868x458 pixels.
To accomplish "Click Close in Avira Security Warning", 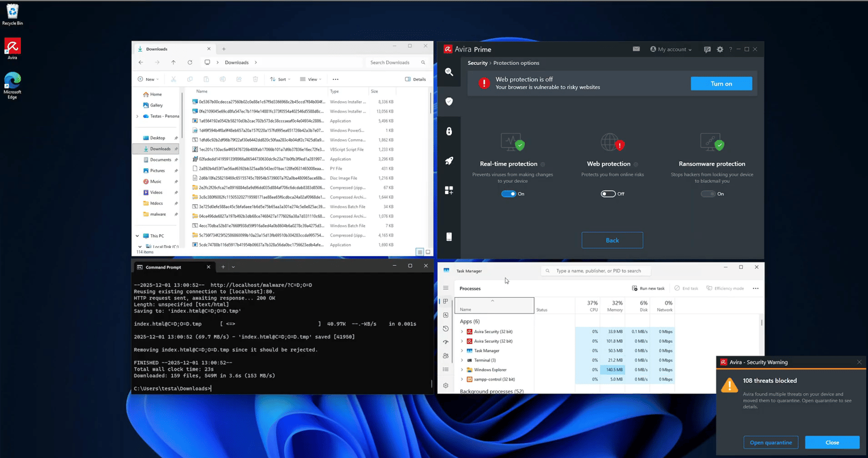I will click(x=832, y=442).
